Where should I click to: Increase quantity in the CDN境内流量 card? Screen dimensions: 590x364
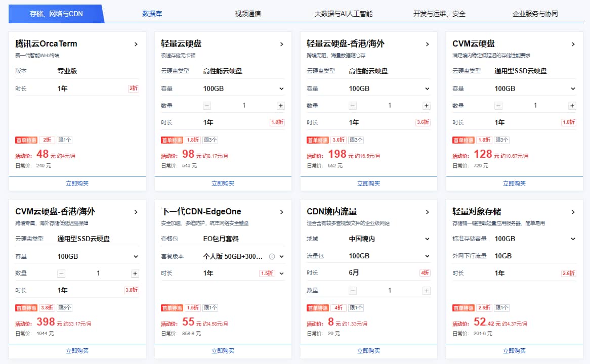(x=427, y=291)
